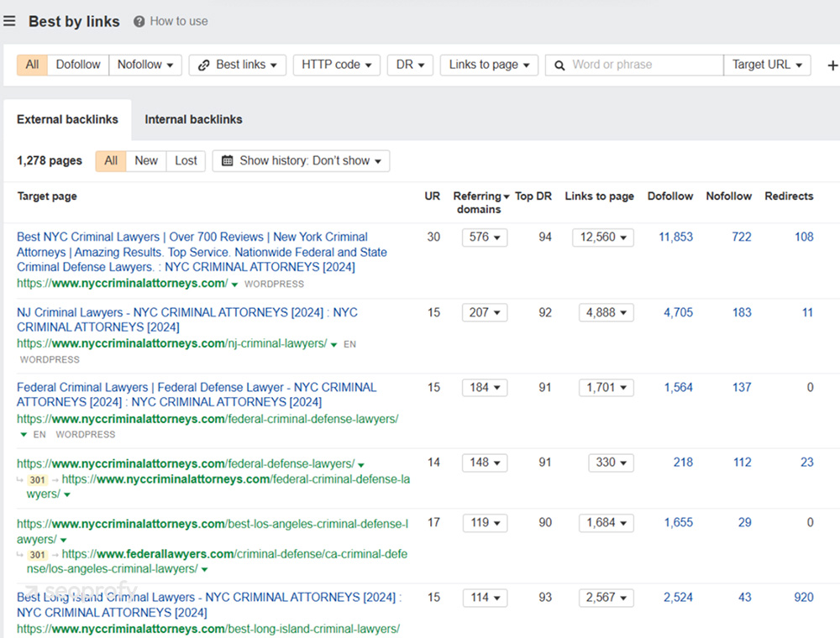Expand the 4,888 links to page dropdown
The width and height of the screenshot is (840, 638).
(606, 312)
